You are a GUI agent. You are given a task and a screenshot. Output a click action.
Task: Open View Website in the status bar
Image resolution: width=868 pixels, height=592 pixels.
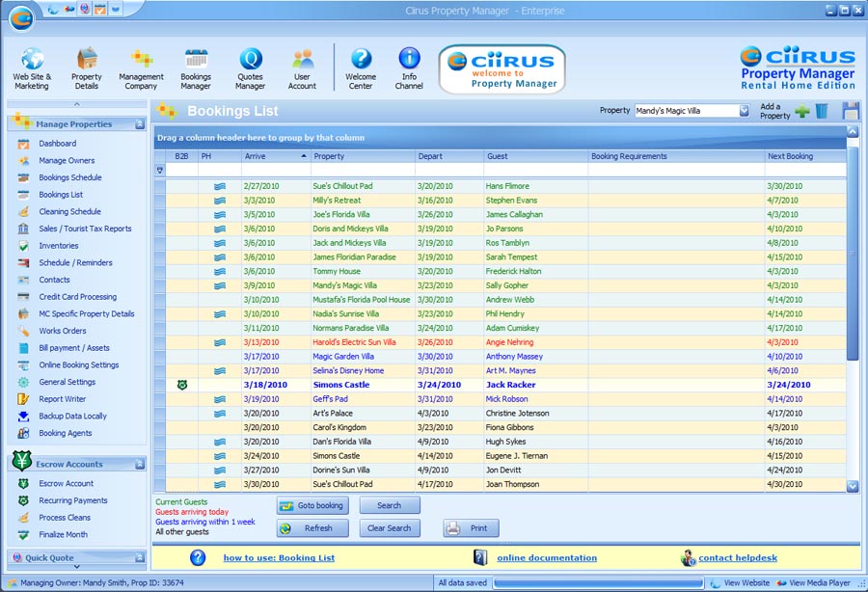coord(740,583)
